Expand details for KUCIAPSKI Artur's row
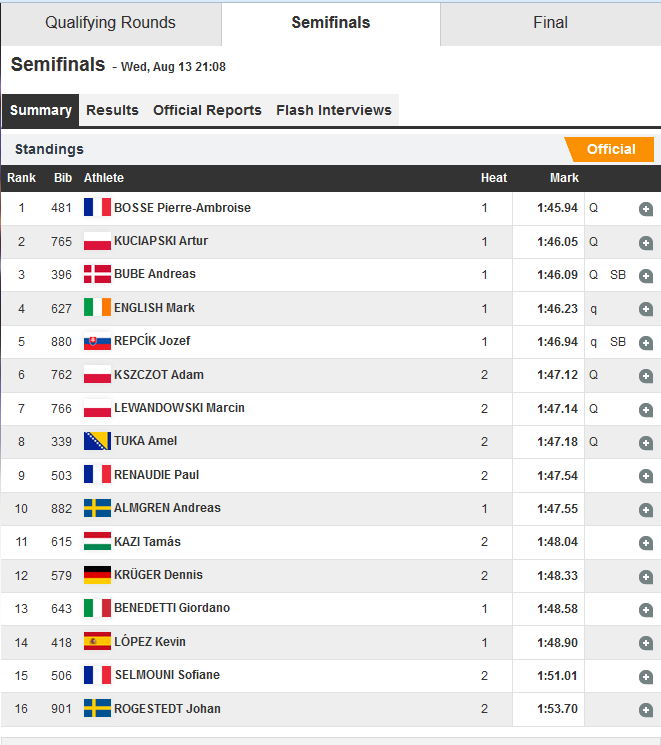This screenshot has width=661, height=745. point(646,242)
